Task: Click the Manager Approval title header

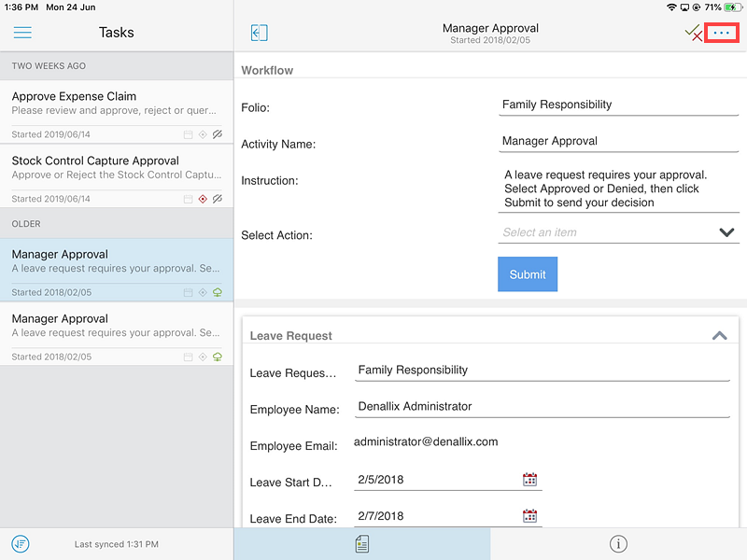Action: tap(490, 28)
